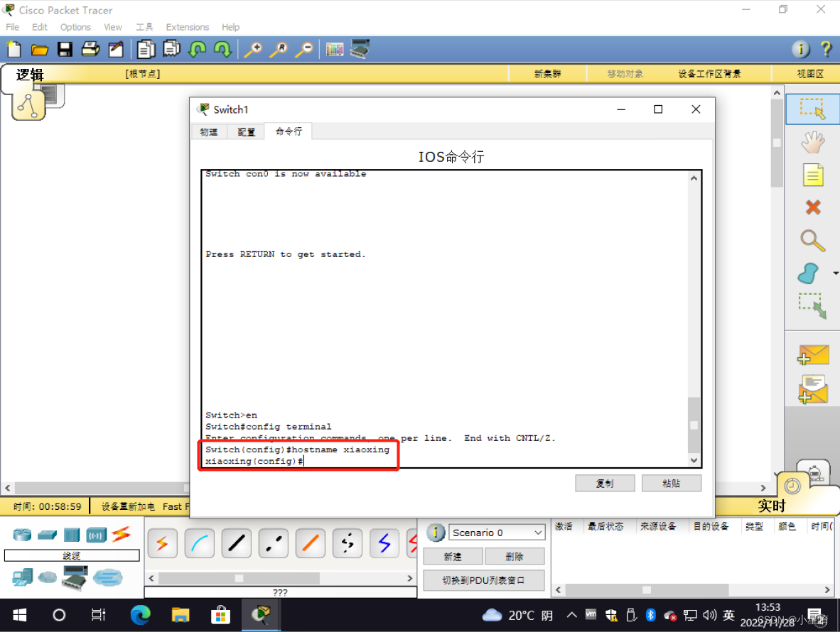This screenshot has height=632, width=840.
Task: Click the 新建 scenario button
Action: coord(453,557)
